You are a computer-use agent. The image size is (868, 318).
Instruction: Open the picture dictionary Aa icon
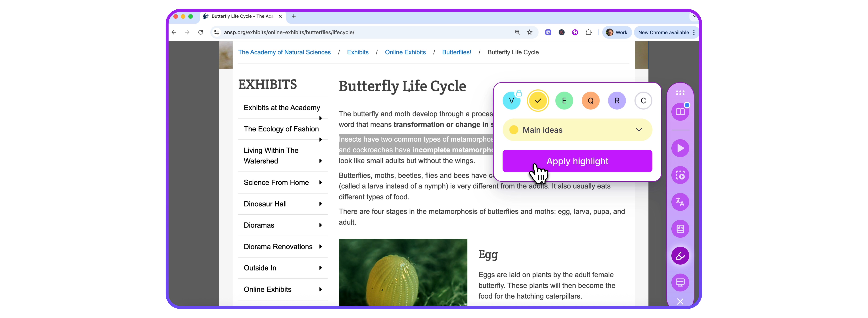point(680,229)
